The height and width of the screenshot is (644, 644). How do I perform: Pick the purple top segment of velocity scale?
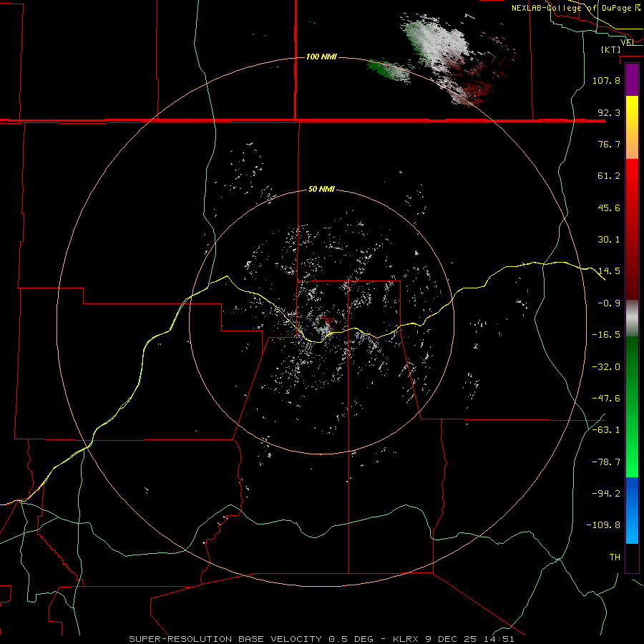tap(632, 80)
